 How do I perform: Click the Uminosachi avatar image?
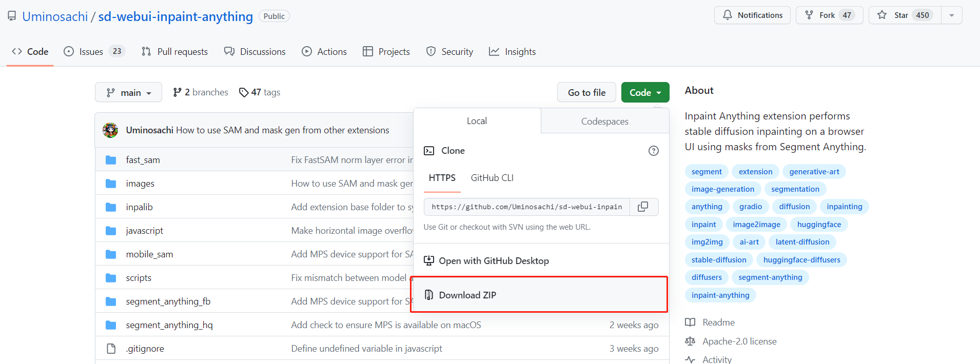pos(110,130)
